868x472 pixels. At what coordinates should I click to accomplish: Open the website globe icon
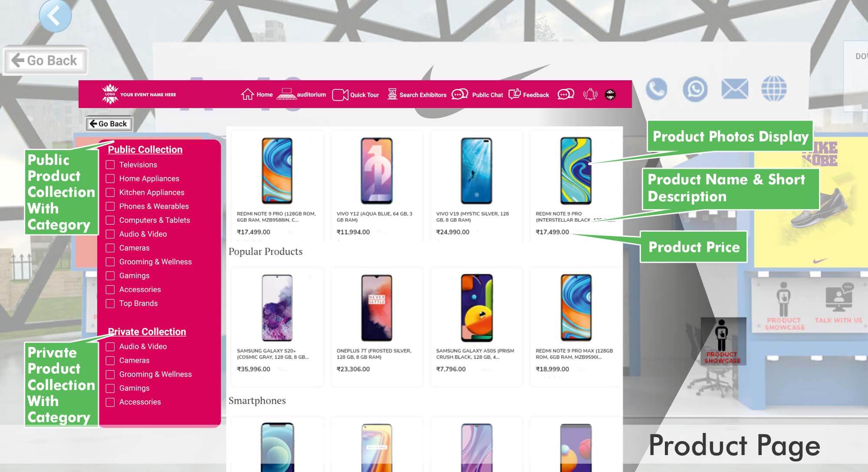[x=774, y=88]
